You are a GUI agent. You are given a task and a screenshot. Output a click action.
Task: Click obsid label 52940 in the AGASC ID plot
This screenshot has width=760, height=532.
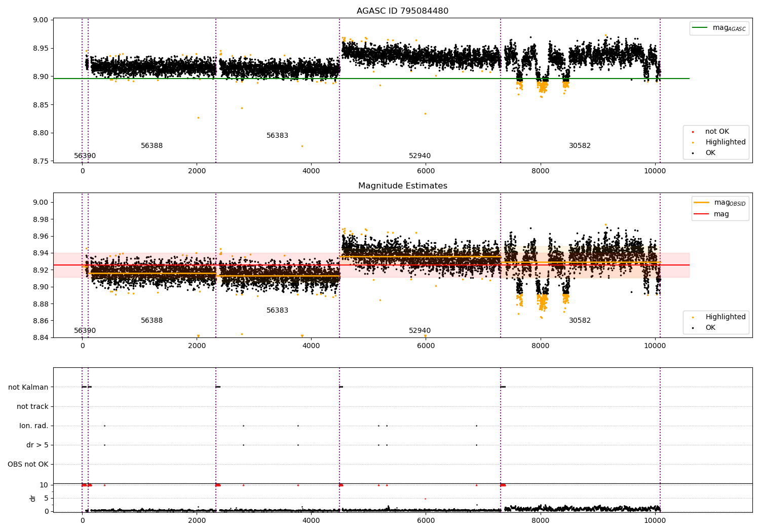point(420,156)
